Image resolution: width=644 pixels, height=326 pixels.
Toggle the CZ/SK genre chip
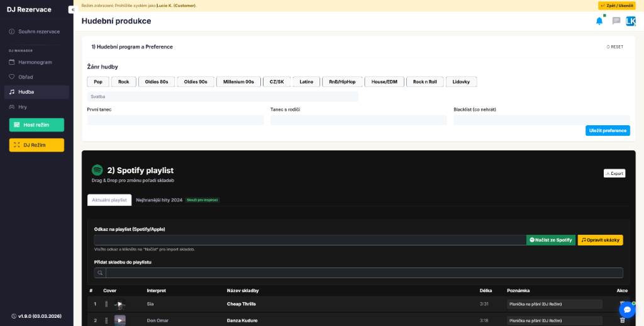(x=277, y=82)
